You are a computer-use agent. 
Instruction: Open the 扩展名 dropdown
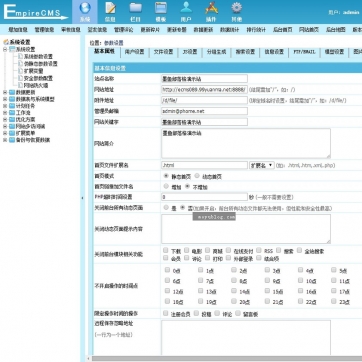262,165
